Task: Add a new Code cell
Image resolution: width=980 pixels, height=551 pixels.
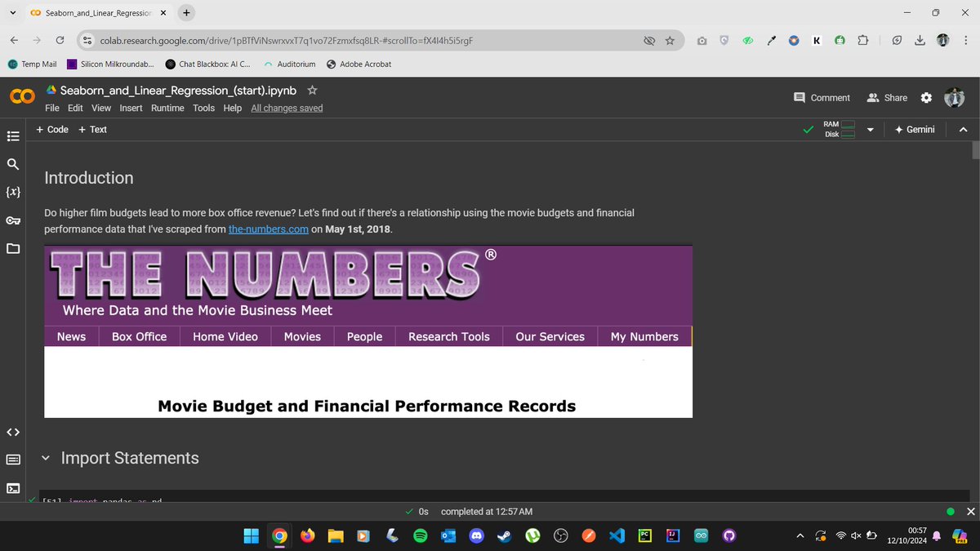Action: 52,130
